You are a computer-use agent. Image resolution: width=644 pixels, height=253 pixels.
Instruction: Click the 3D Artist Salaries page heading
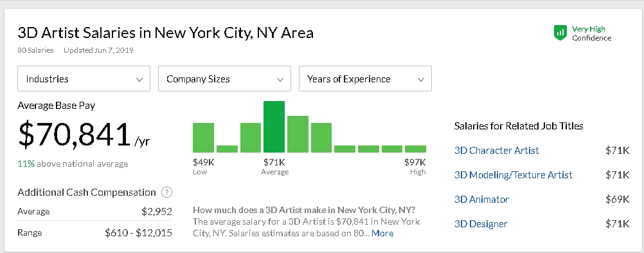pyautogui.click(x=166, y=32)
